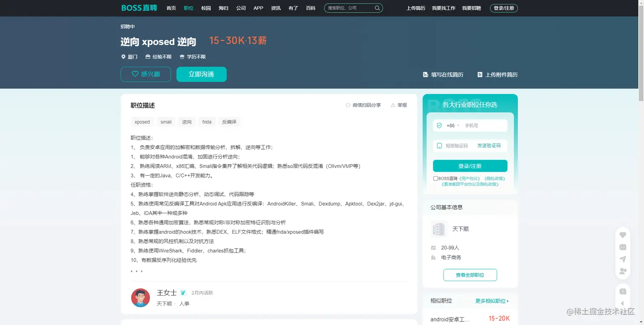This screenshot has height=325, width=644.
Task: Click the xposed tag
Action: coord(142,122)
